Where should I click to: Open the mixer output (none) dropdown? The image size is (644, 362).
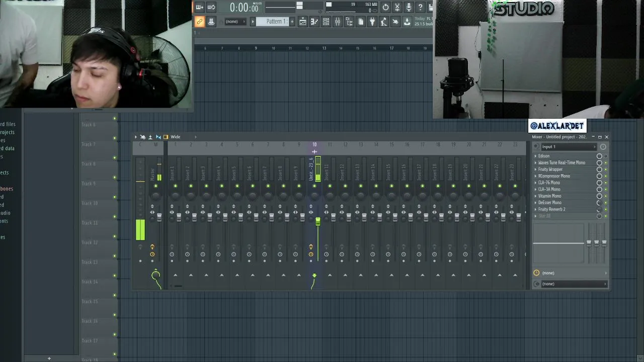573,284
